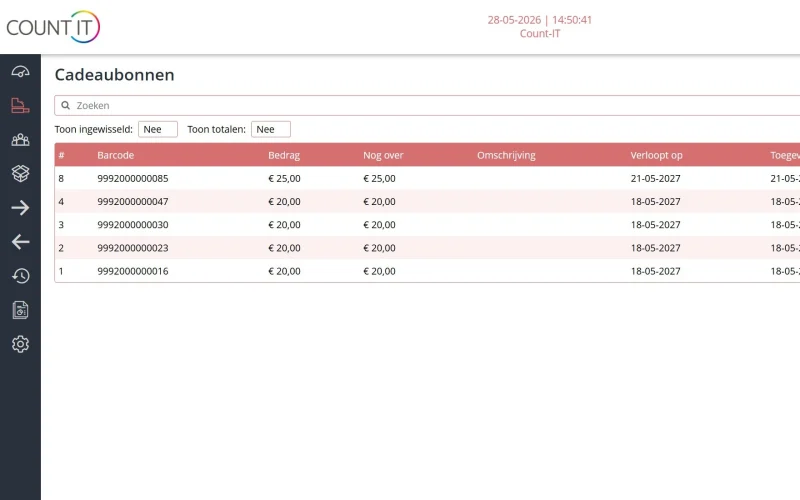
Task: Open the cash register icon in sidebar
Action: pyautogui.click(x=20, y=105)
